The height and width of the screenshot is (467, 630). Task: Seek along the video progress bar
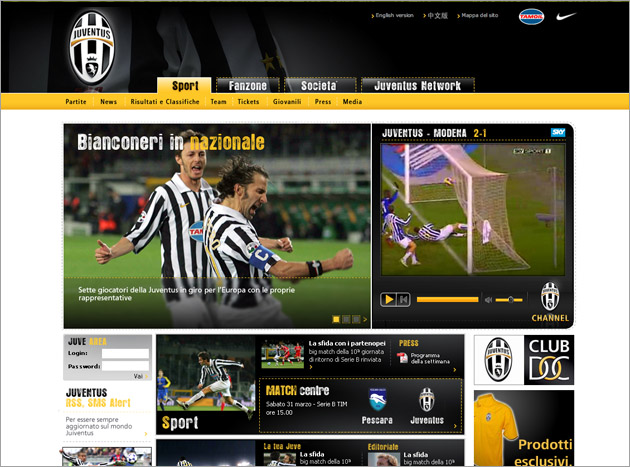[448, 299]
